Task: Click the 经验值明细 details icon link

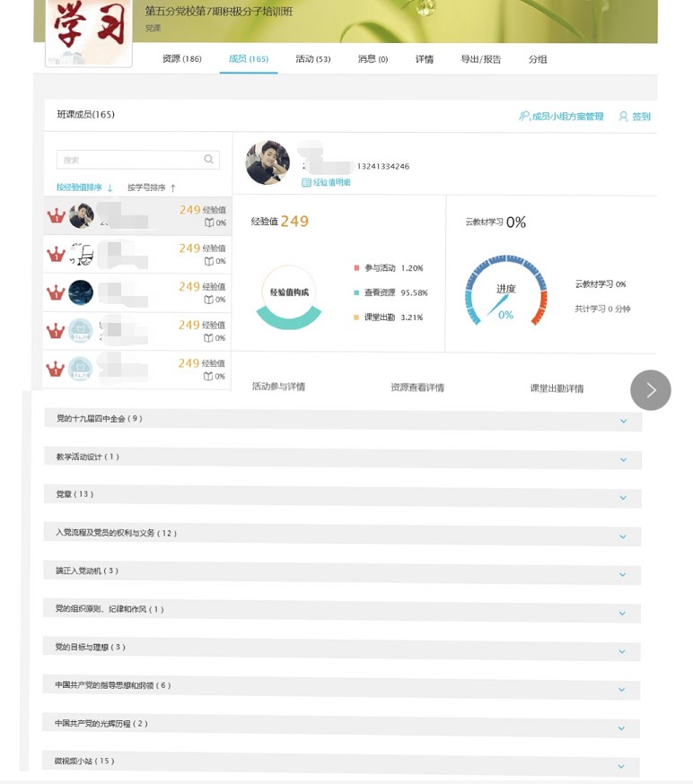Action: 306,182
